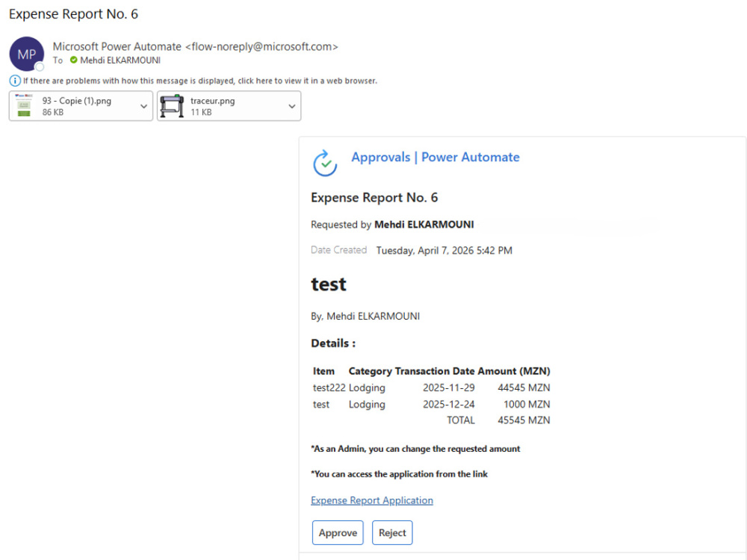This screenshot has height=560, width=747.
Task: Click the 2025-12-24 transaction date cell
Action: coord(449,404)
